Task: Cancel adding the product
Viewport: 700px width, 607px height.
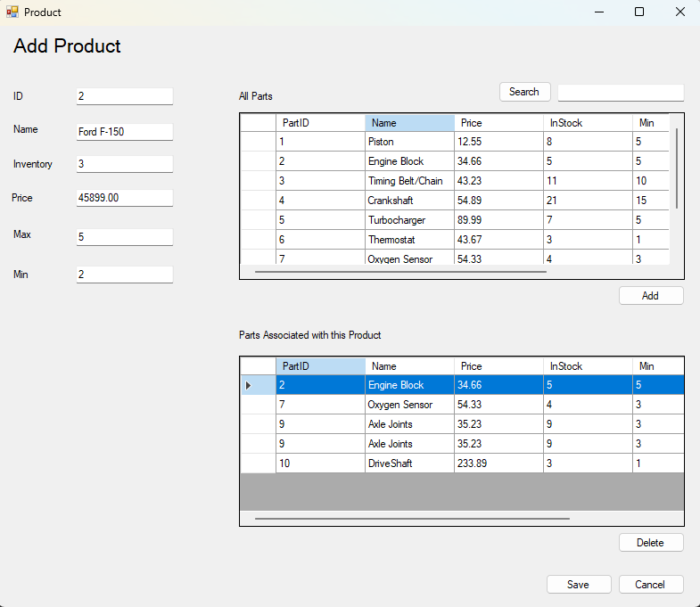Action: point(651,584)
